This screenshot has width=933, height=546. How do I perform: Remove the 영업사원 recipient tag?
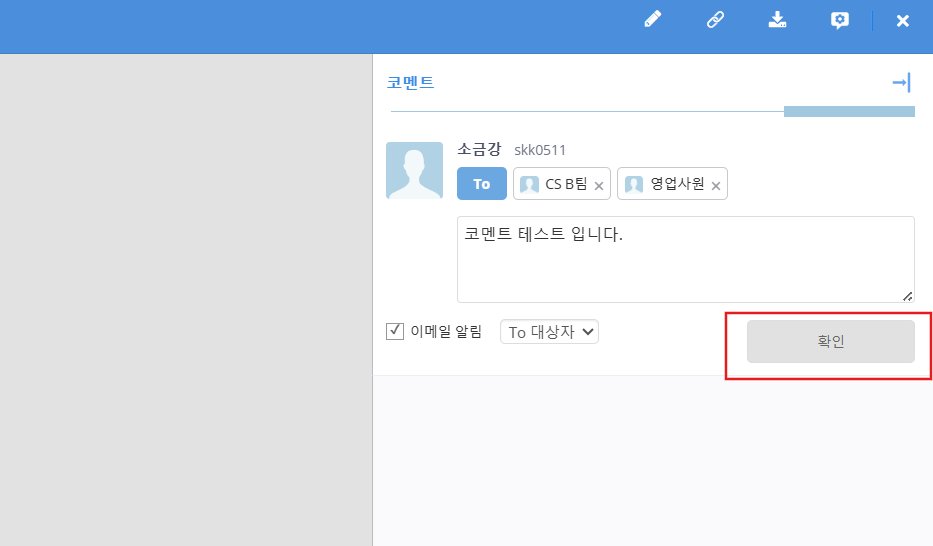pyautogui.click(x=716, y=185)
